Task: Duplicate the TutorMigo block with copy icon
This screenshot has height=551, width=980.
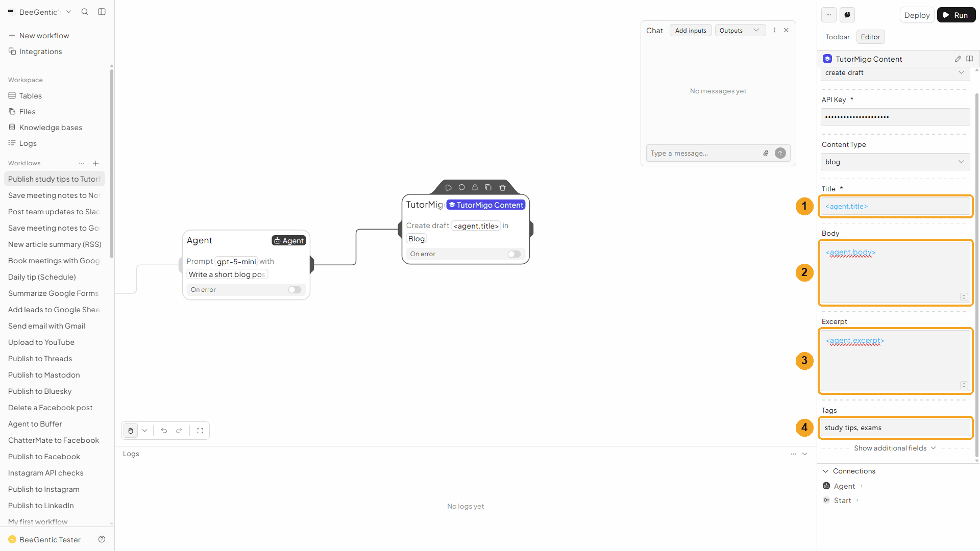Action: click(488, 187)
